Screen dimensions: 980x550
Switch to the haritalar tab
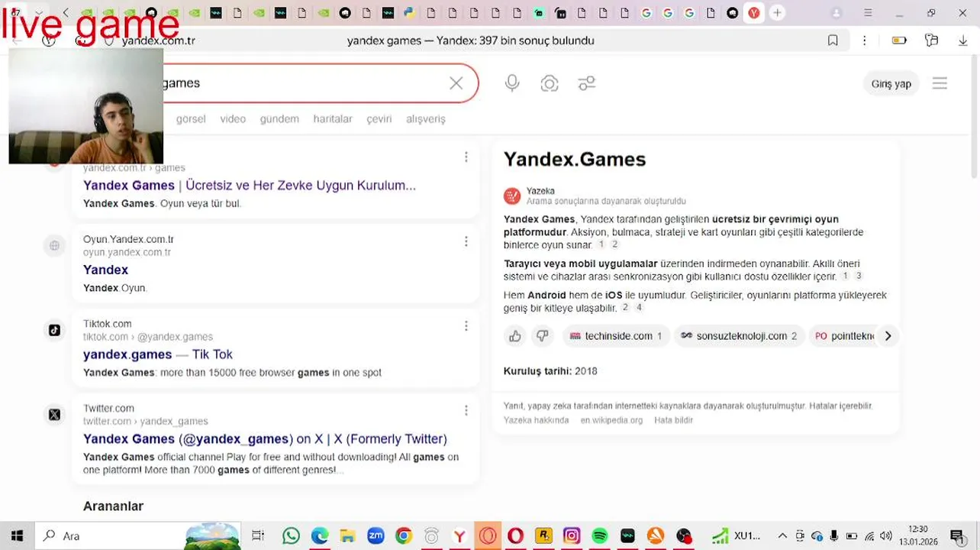[x=333, y=118]
